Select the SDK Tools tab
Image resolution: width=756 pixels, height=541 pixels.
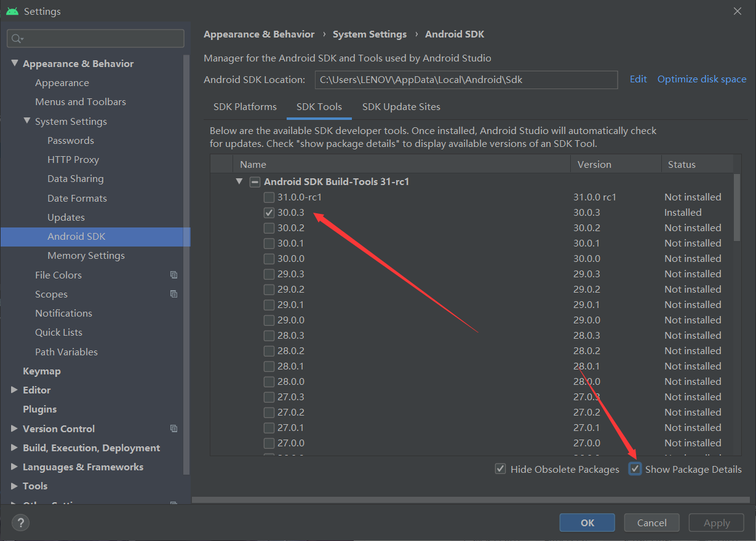(x=319, y=107)
